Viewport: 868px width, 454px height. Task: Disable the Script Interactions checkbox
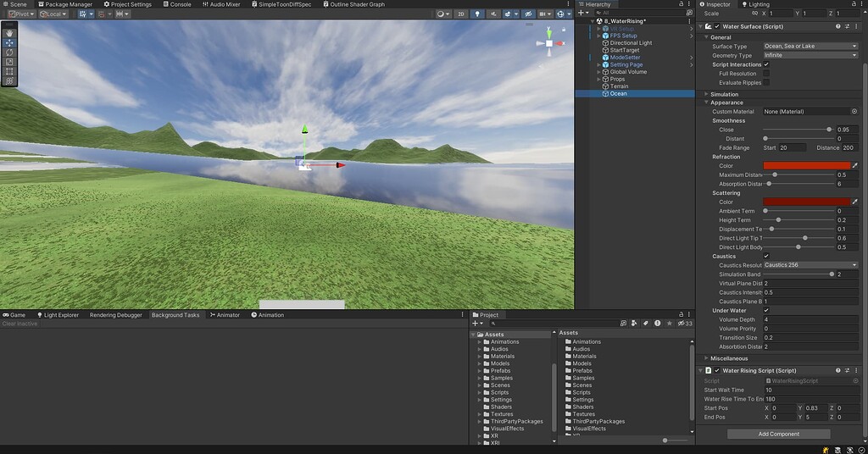pyautogui.click(x=766, y=64)
